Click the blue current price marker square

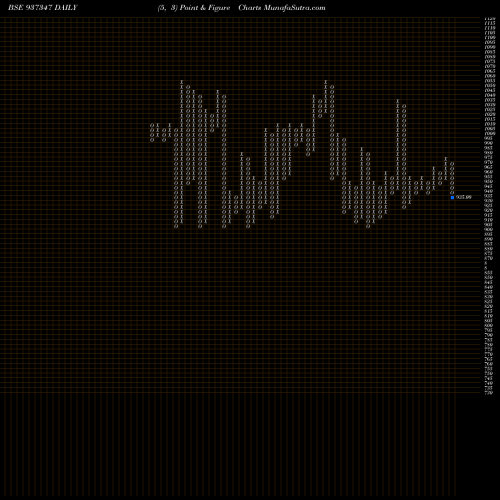452,197
